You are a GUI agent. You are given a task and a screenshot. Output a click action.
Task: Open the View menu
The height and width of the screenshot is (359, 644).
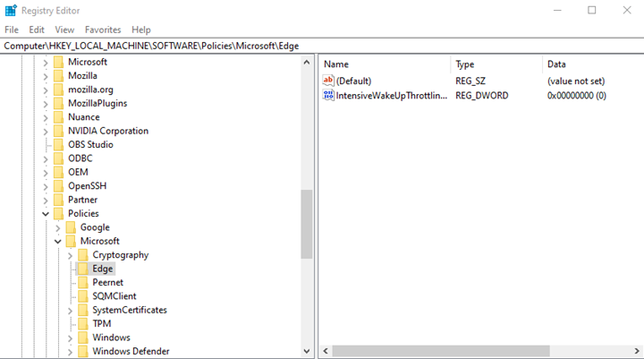[64, 30]
